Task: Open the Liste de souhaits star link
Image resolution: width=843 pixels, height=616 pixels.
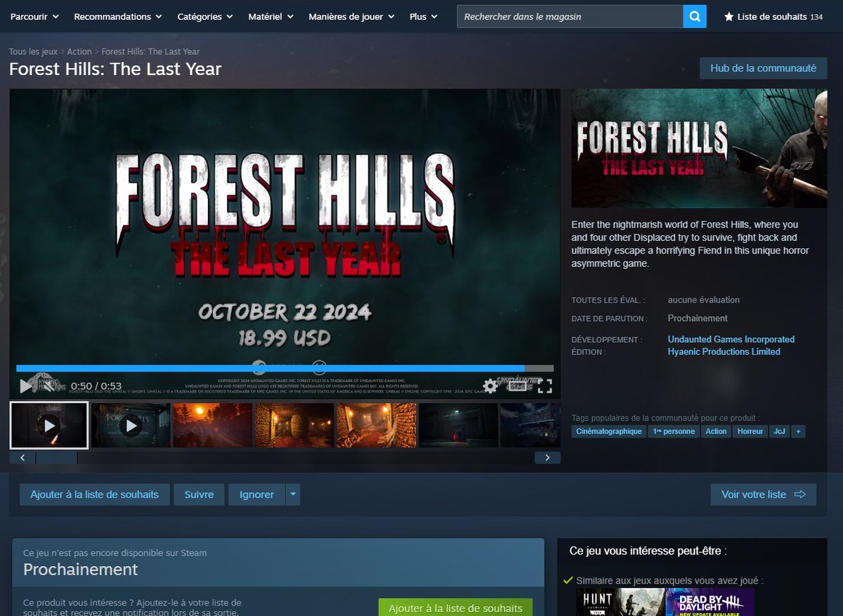Action: [x=773, y=16]
